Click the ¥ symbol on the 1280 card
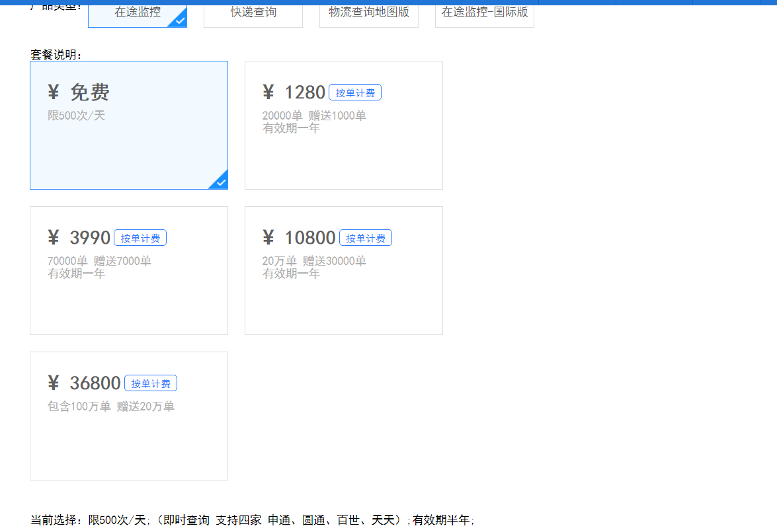Screen dimensions: 777x532 pyautogui.click(x=268, y=92)
